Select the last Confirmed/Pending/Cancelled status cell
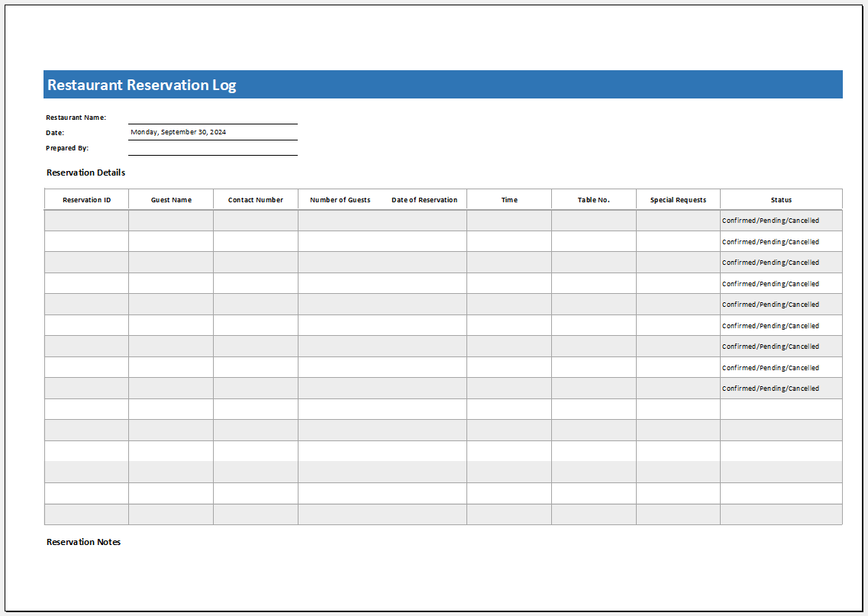The height and width of the screenshot is (616, 868). point(780,388)
